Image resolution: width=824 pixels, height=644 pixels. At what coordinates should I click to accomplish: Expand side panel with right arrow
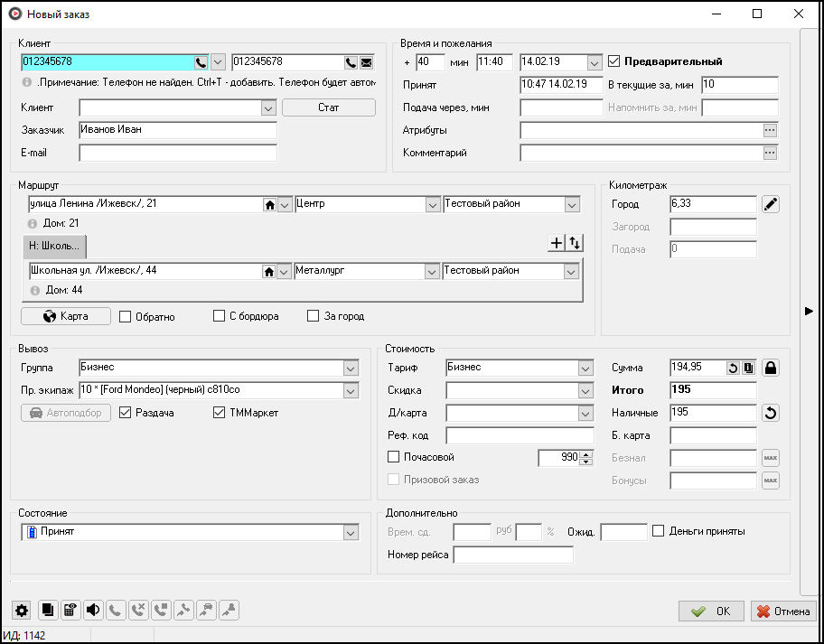[x=809, y=311]
